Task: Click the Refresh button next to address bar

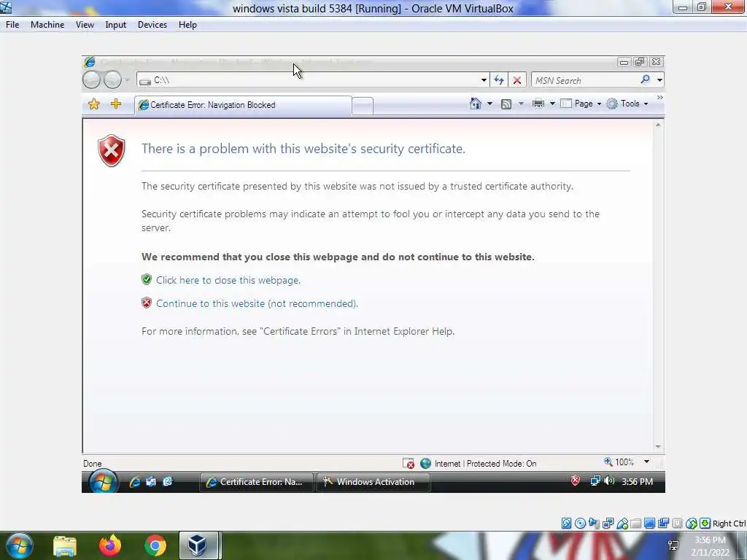Action: (x=499, y=80)
